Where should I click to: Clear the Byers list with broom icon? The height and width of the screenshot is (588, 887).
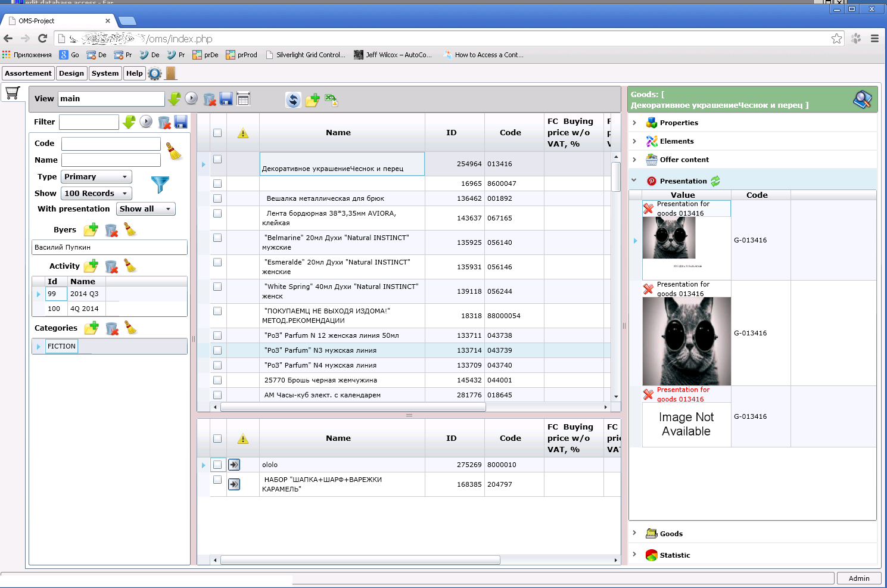point(130,229)
